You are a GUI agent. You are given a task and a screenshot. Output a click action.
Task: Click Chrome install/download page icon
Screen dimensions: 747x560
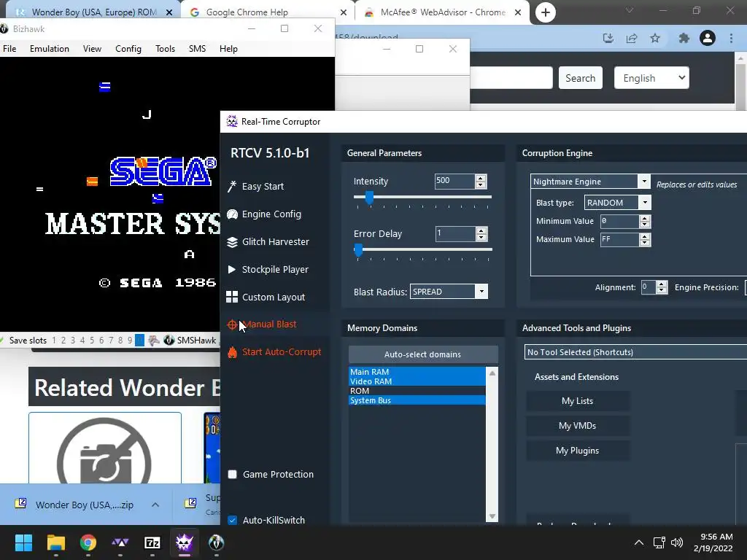pos(608,38)
